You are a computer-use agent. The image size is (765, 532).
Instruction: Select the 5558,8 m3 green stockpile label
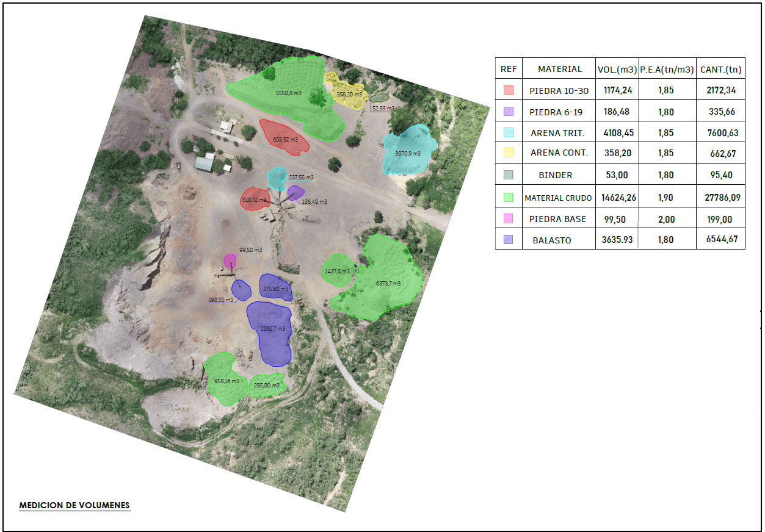coord(288,93)
